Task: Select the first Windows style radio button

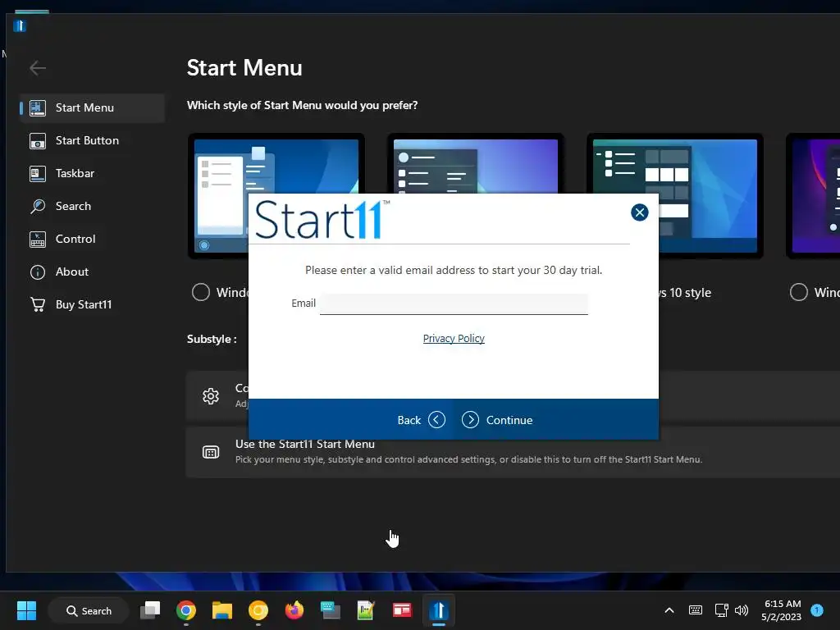Action: tap(201, 293)
